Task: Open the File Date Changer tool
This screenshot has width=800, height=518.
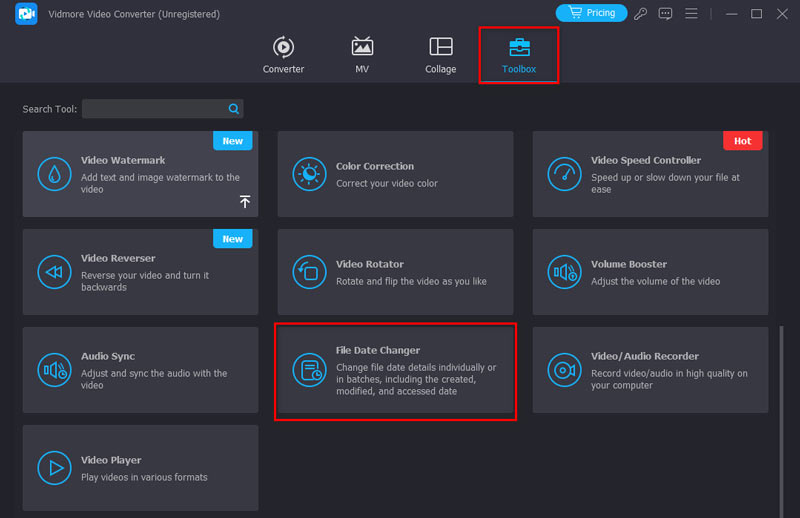Action: click(x=395, y=371)
